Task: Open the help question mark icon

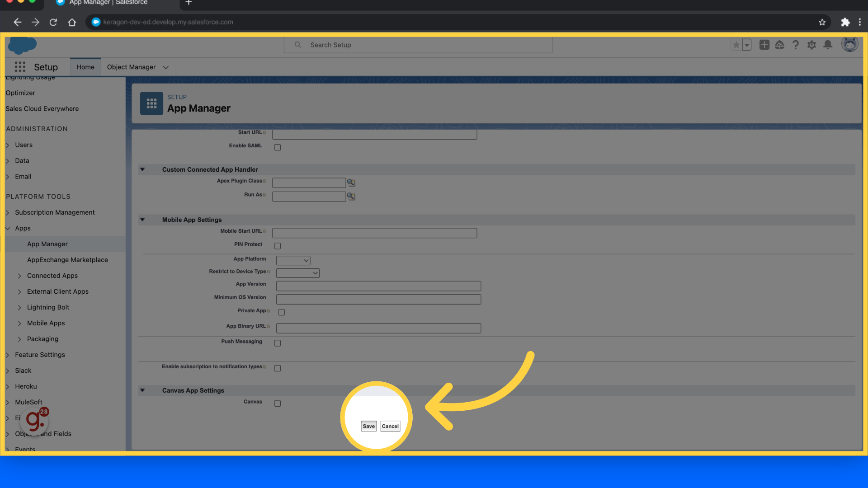Action: pyautogui.click(x=796, y=45)
